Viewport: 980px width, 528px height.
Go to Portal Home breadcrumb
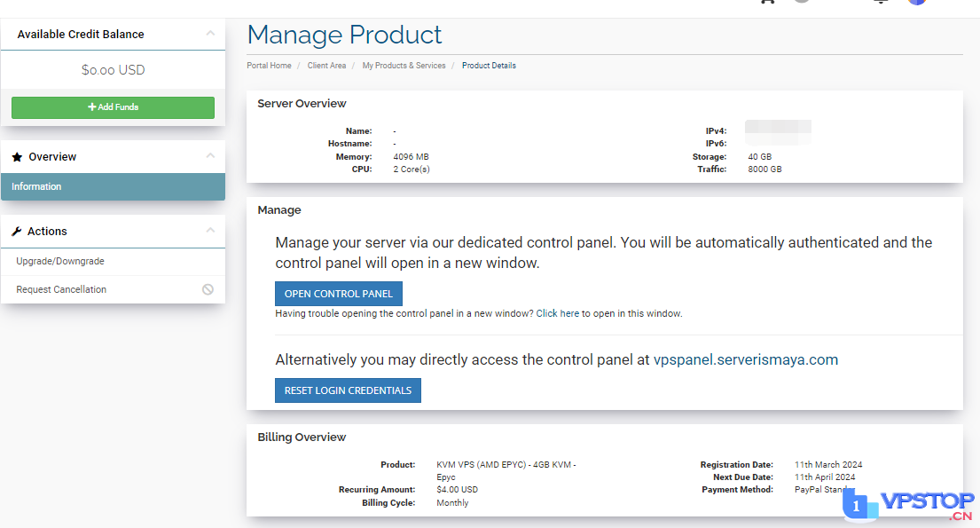tap(269, 66)
